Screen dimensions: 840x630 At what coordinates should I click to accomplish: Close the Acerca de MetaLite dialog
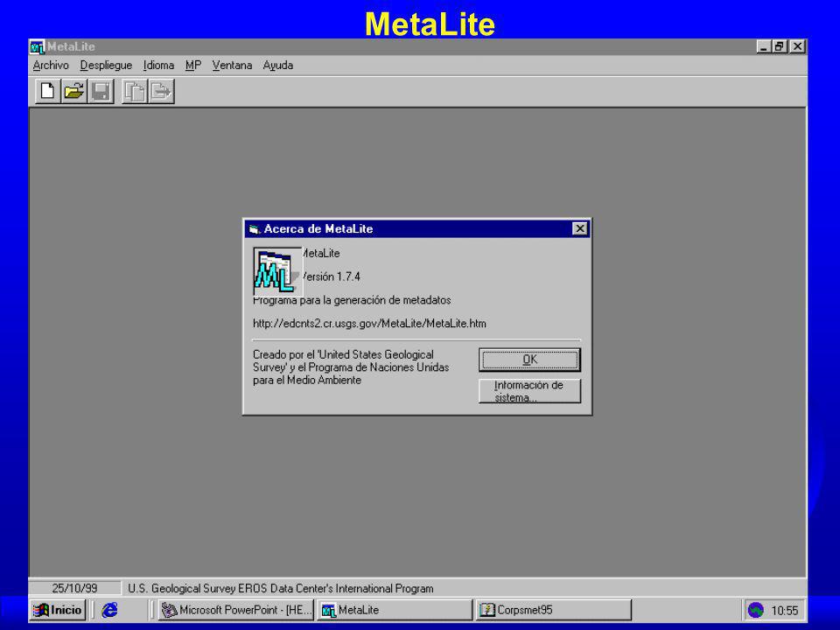coord(579,228)
